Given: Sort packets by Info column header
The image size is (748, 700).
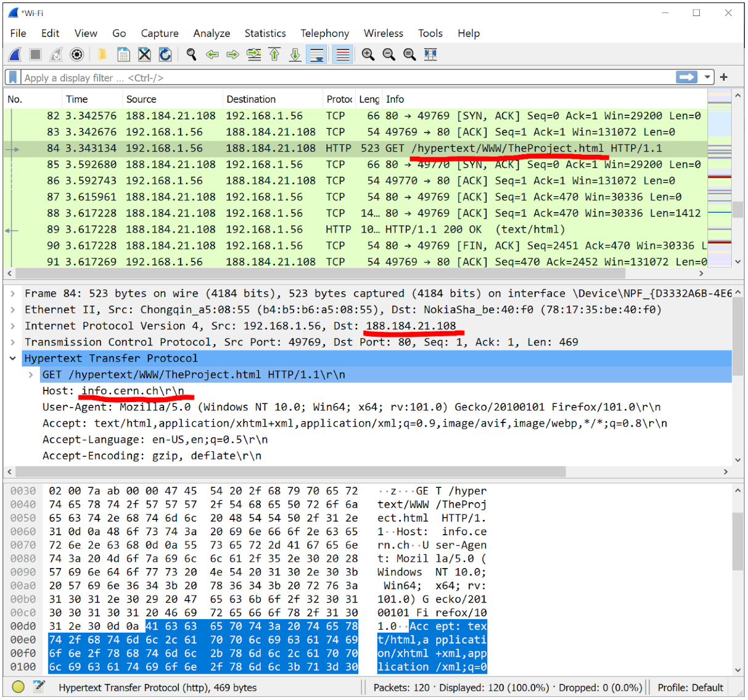Looking at the screenshot, I should 545,99.
